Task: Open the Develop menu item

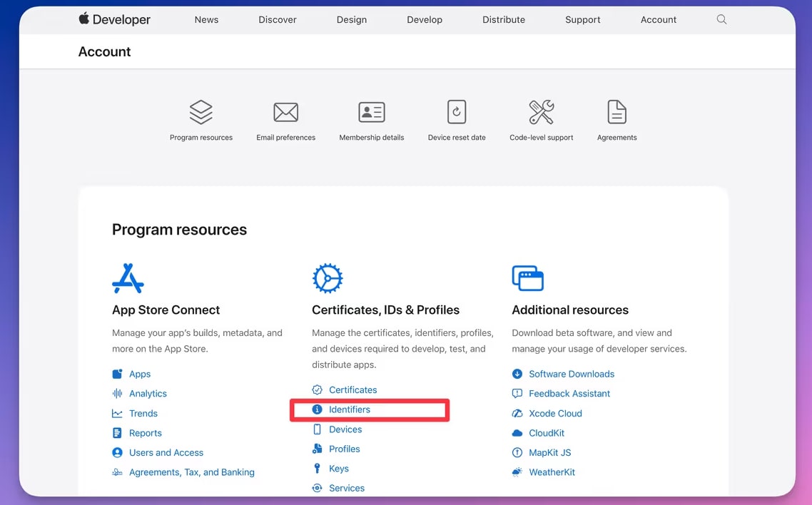Action: pos(425,19)
